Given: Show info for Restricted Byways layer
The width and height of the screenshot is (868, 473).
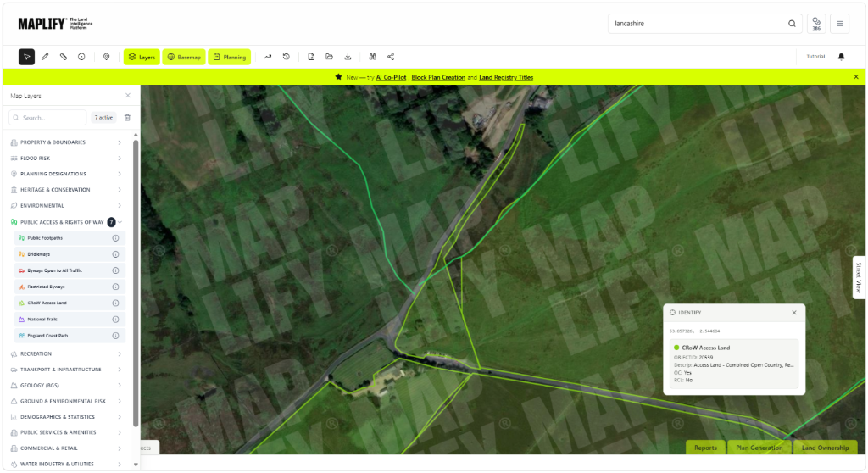Looking at the screenshot, I should click(115, 287).
